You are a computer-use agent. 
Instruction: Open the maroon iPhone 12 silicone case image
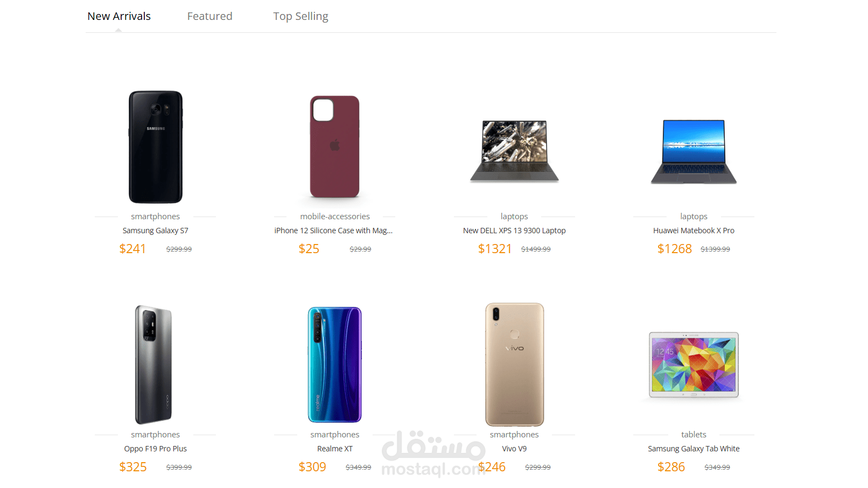(334, 147)
